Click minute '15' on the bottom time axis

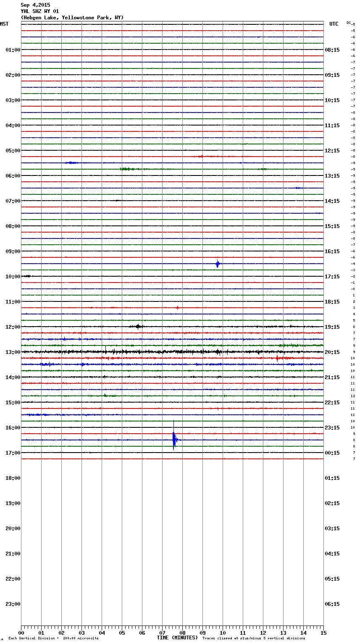[x=323, y=633]
